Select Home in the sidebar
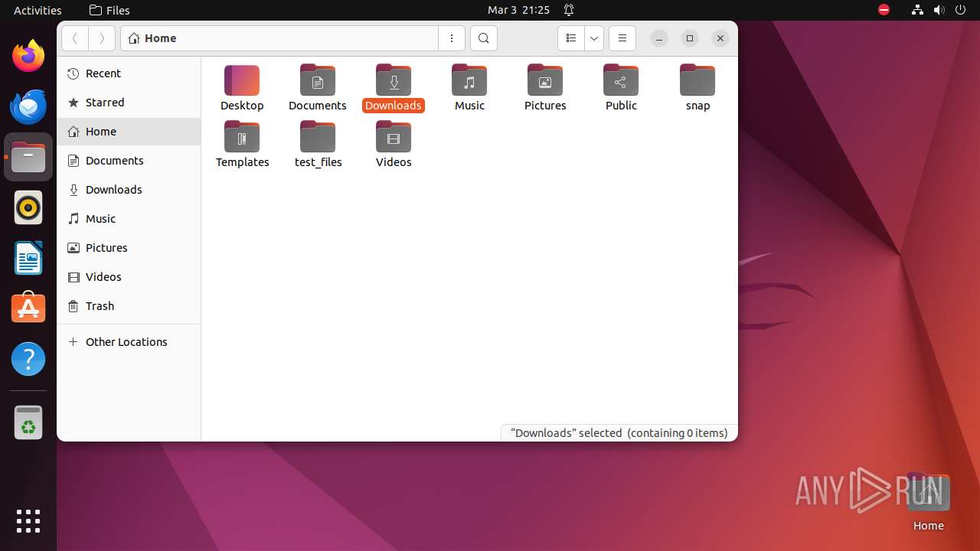Viewport: 980px width, 551px height. pyautogui.click(x=129, y=132)
